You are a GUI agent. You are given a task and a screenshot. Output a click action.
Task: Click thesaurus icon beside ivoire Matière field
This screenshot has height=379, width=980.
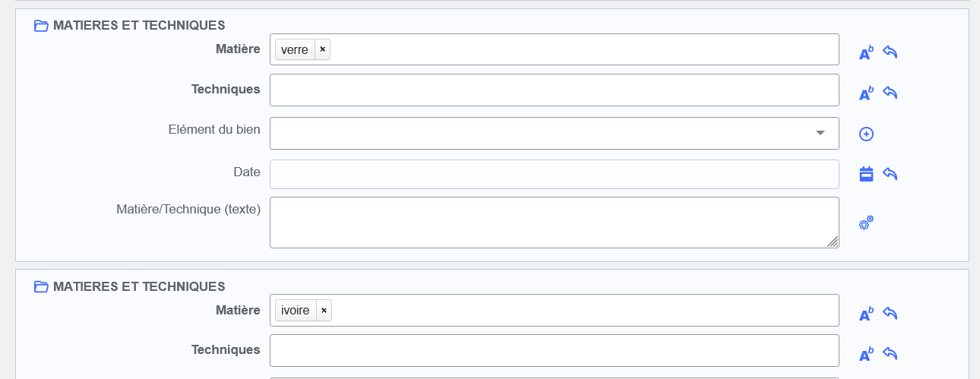pyautogui.click(x=866, y=314)
